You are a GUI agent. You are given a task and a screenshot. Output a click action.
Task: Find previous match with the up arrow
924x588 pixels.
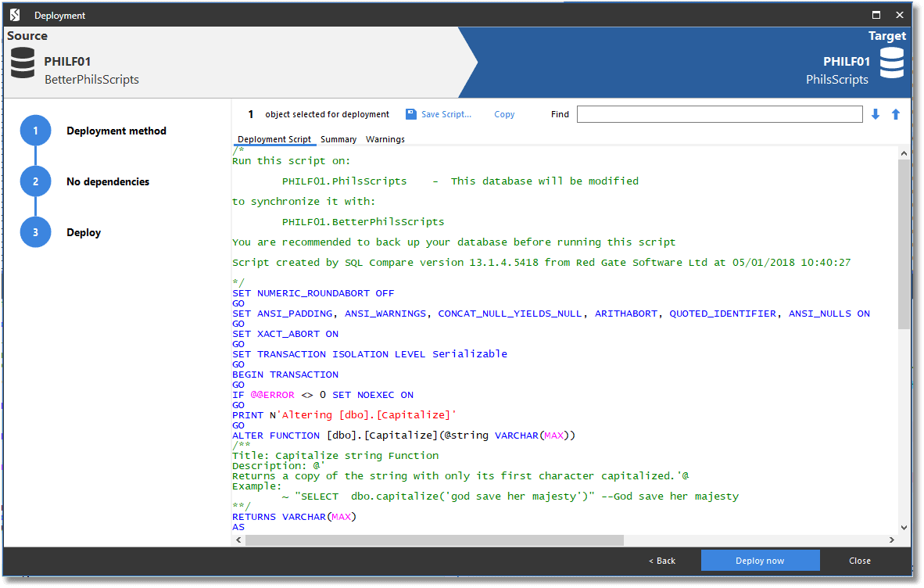tap(896, 114)
